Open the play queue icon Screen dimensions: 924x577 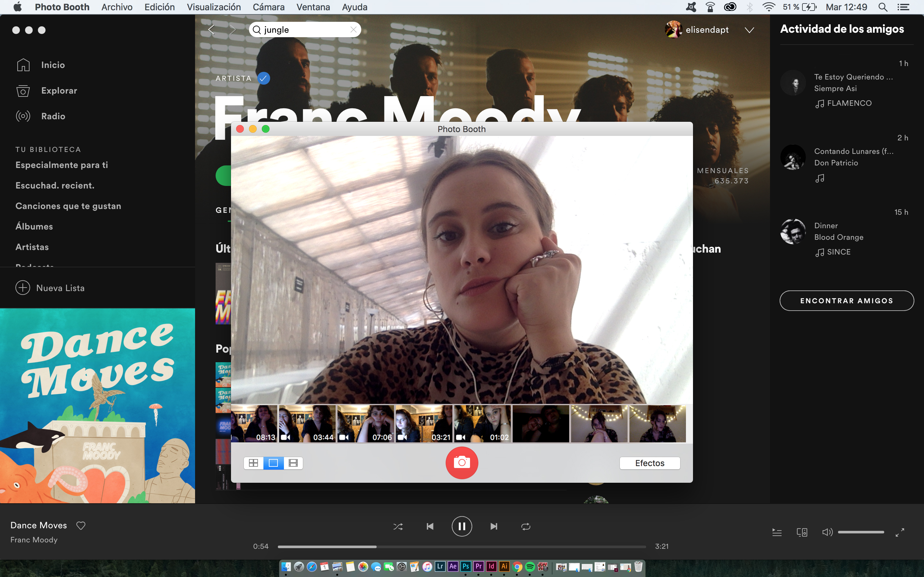(777, 532)
